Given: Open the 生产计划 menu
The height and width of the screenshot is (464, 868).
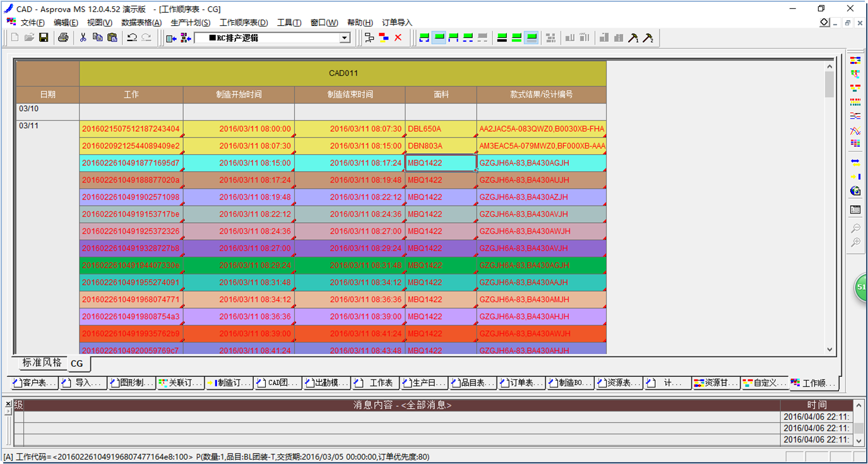Looking at the screenshot, I should [x=190, y=23].
